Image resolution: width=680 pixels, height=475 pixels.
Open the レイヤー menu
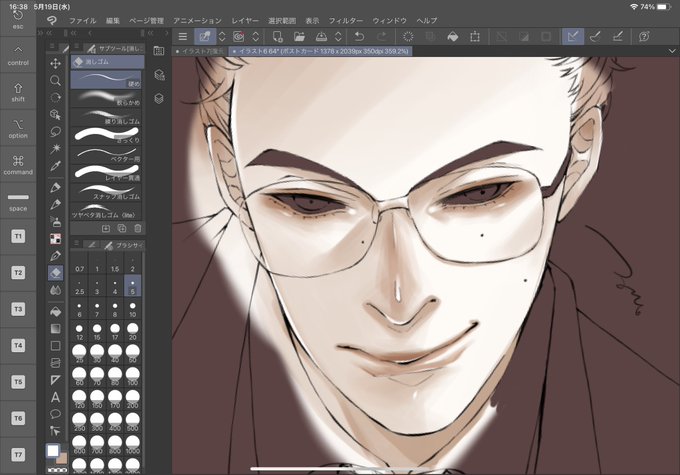click(x=245, y=20)
